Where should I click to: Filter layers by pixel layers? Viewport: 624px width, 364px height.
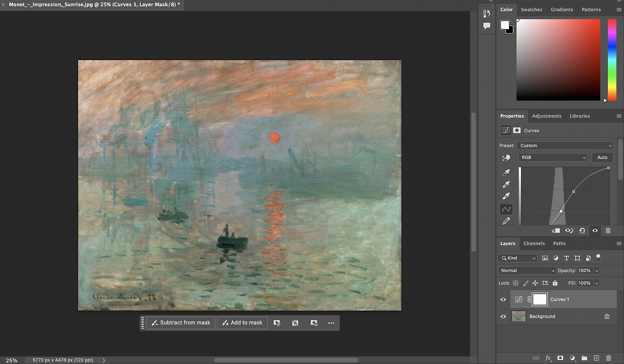tap(545, 258)
